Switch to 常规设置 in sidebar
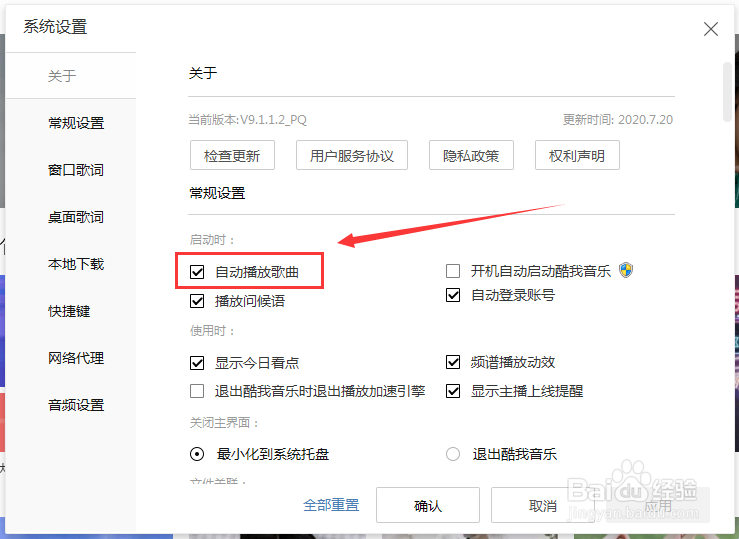The image size is (739, 539). [x=76, y=123]
